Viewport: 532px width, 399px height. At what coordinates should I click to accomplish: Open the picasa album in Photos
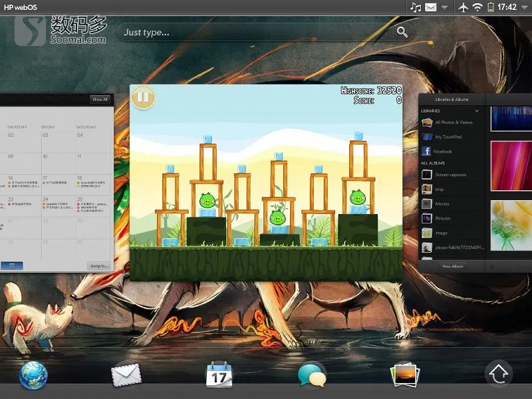[453, 247]
